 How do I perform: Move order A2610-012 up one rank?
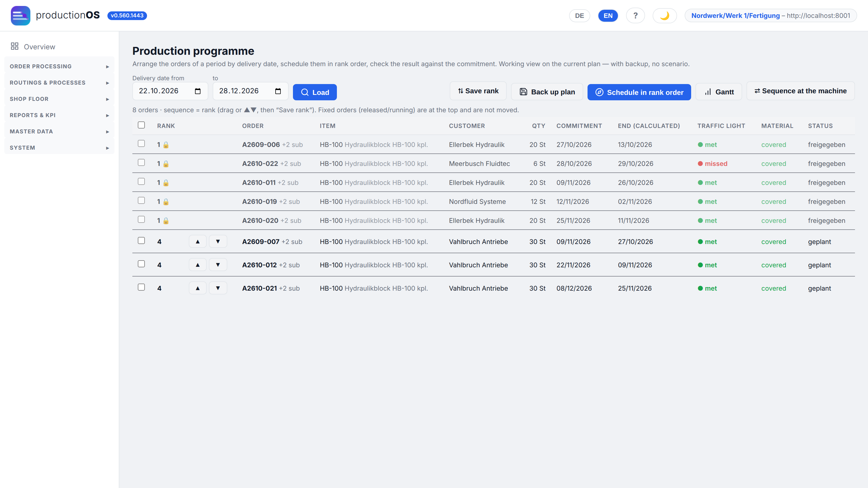click(x=198, y=265)
